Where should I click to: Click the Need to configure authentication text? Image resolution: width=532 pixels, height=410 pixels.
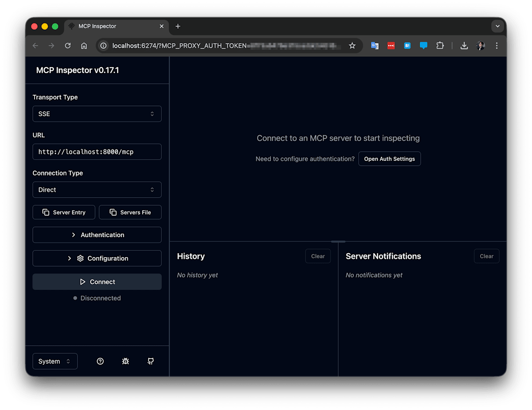[x=305, y=159]
